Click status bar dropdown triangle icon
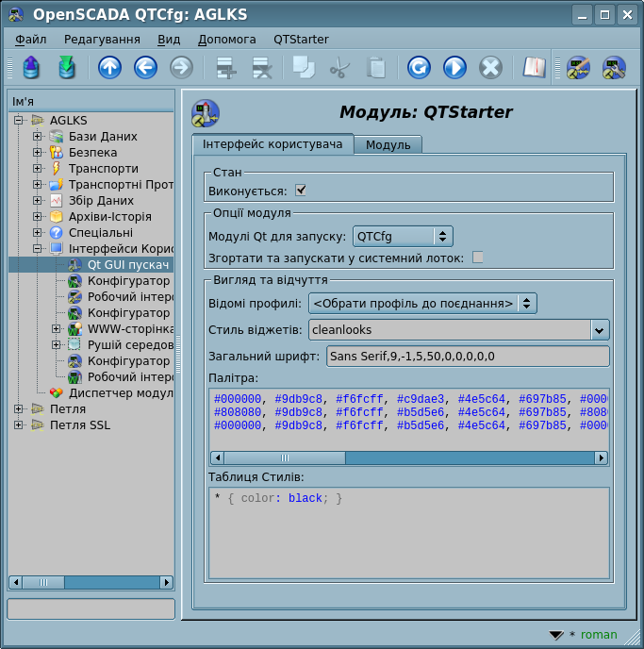Viewport: 644px width, 649px height. [x=556, y=635]
